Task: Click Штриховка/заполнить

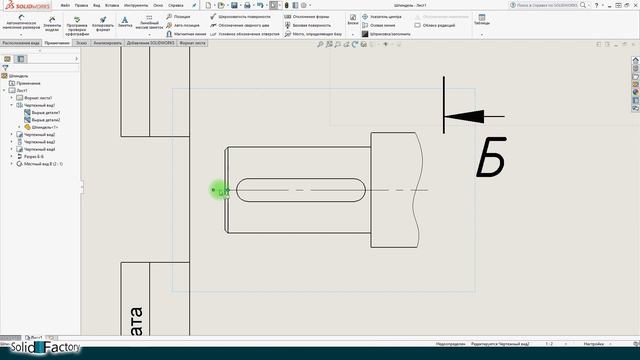Action: point(387,34)
